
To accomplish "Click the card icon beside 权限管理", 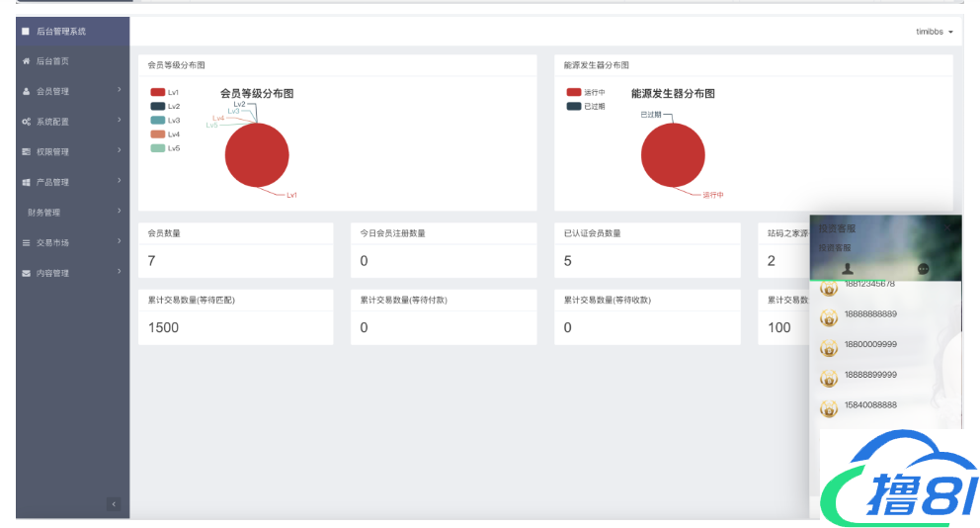I will coord(26,152).
